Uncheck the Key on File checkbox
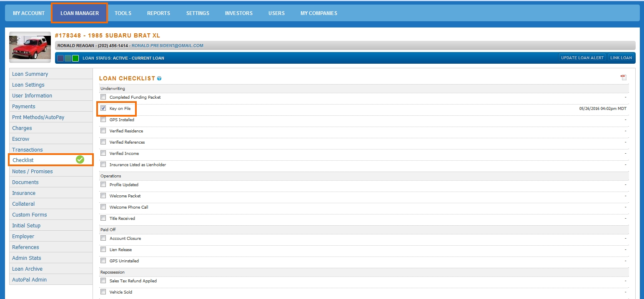Image resolution: width=644 pixels, height=299 pixels. click(103, 108)
